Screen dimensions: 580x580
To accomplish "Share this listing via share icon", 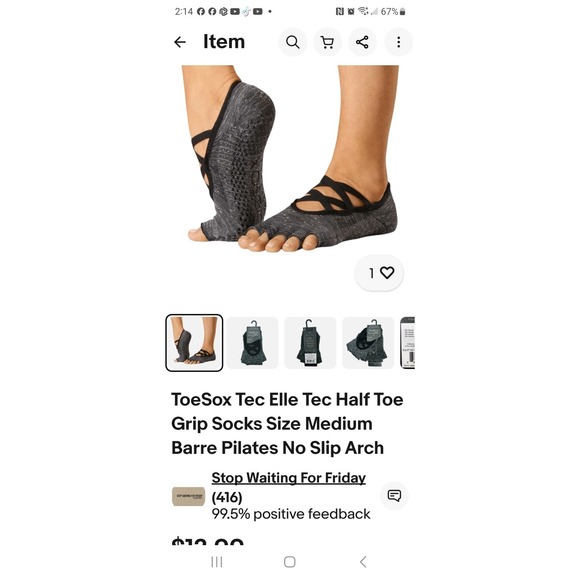I will pos(362,42).
